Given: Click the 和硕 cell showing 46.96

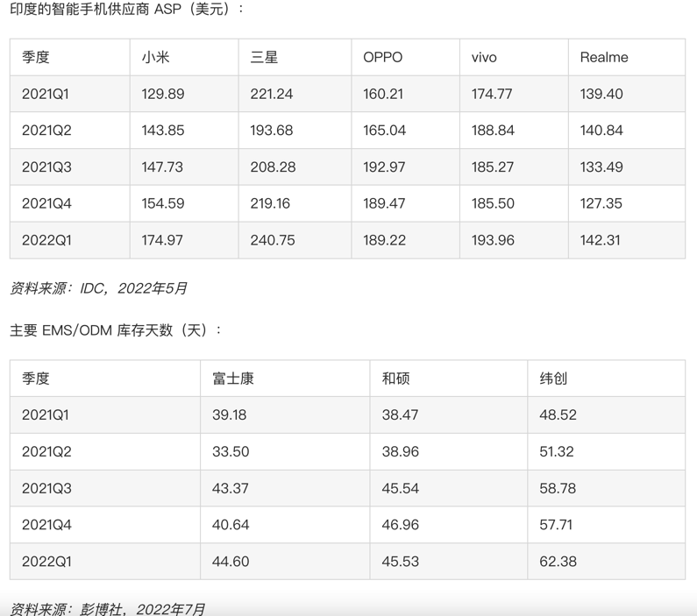Looking at the screenshot, I should [400, 525].
